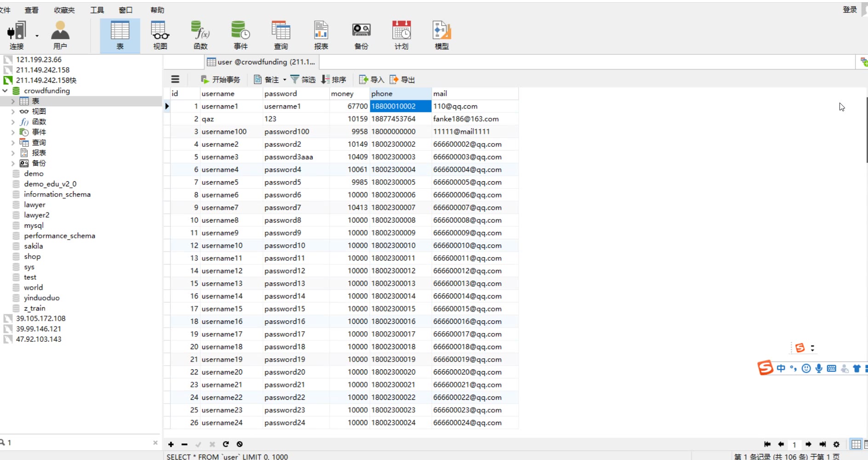
Task: Open the Function (函数) toolbar icon
Action: (200, 35)
